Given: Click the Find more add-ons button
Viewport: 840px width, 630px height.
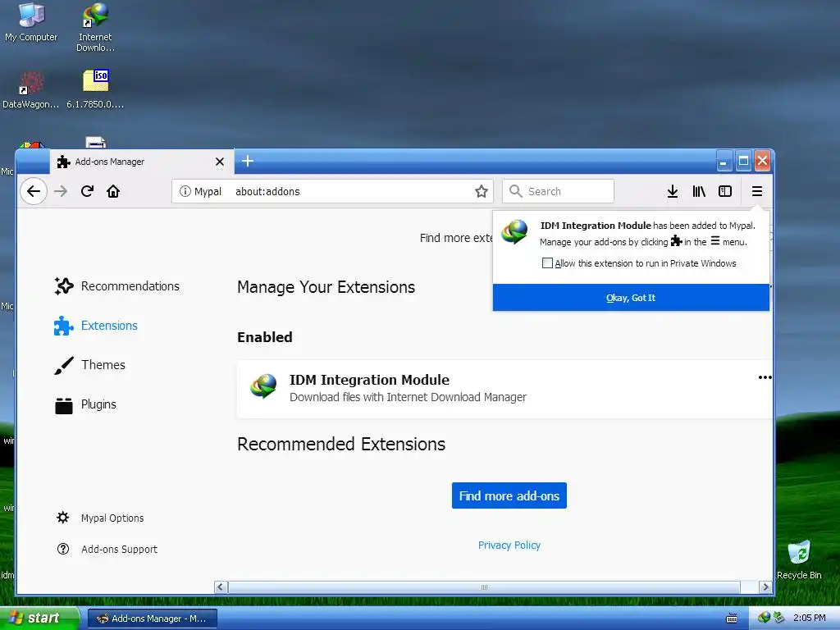Looking at the screenshot, I should tap(509, 495).
